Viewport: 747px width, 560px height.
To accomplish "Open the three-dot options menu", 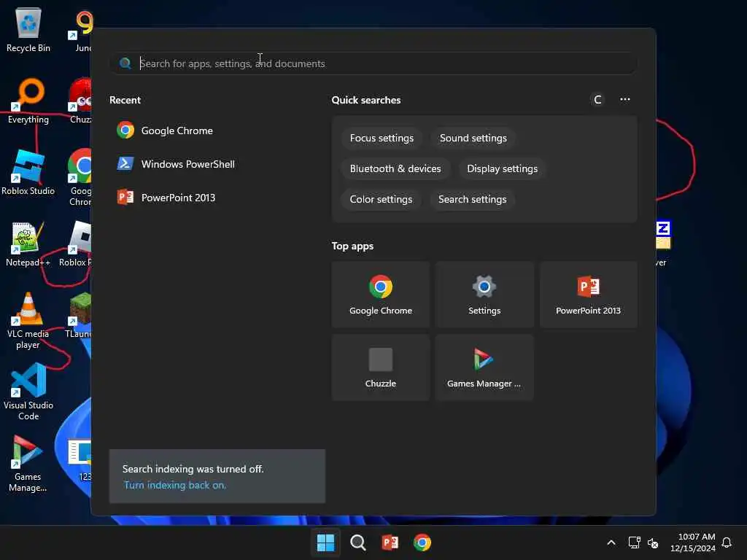I will click(x=625, y=99).
